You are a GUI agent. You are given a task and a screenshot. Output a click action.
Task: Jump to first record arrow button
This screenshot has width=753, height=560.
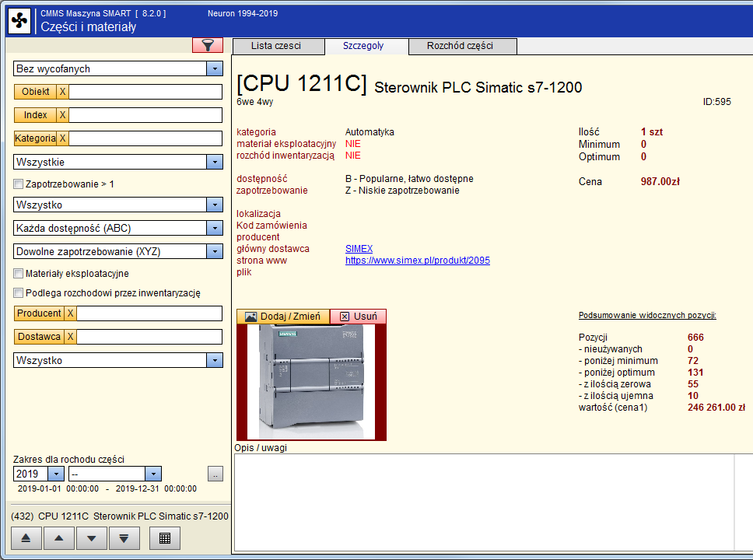(26, 538)
